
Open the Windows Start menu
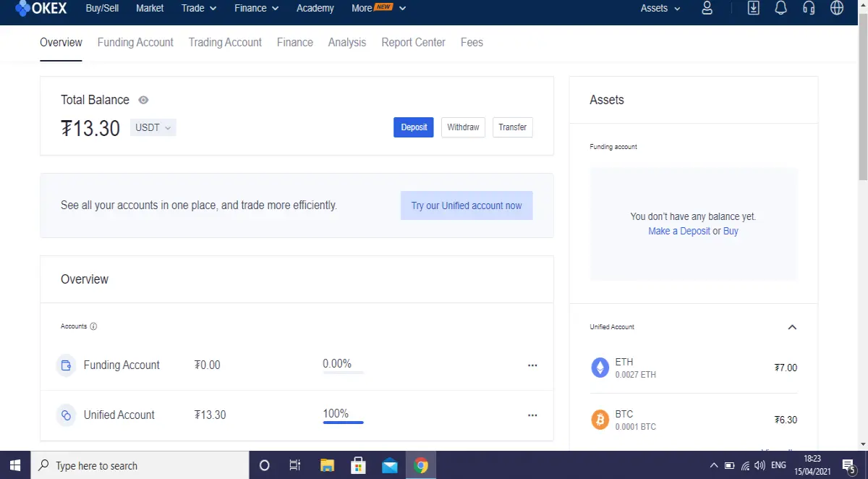pos(15,465)
